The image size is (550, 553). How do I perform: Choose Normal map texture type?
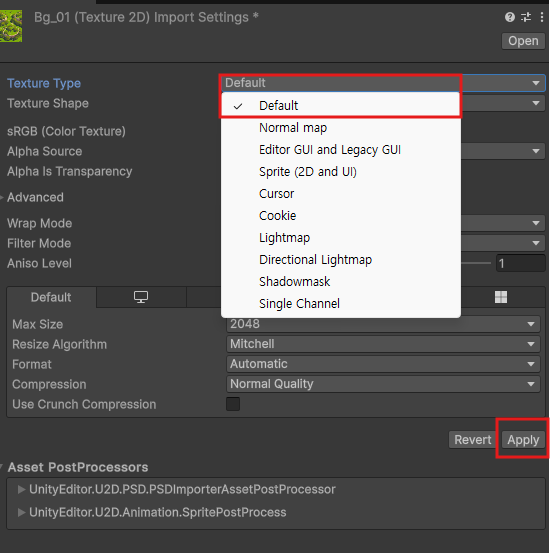click(341, 128)
